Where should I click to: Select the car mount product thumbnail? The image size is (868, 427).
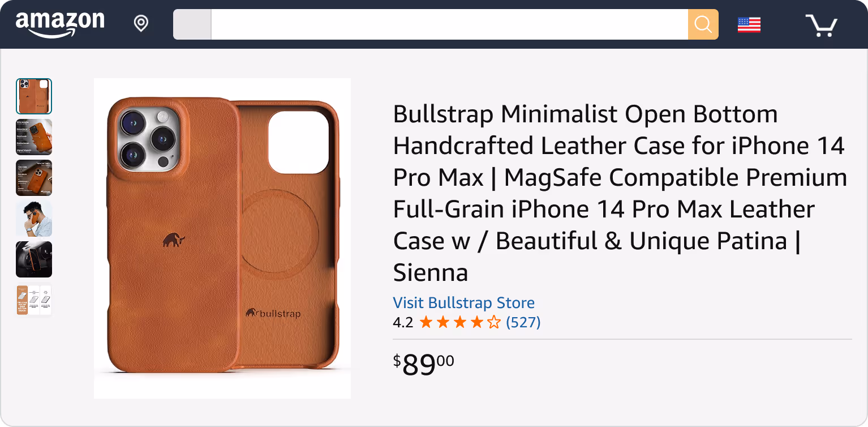34,259
